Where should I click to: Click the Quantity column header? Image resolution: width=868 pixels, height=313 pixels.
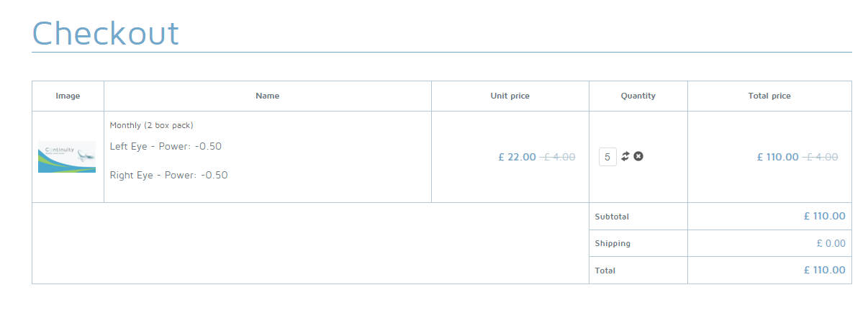(638, 96)
